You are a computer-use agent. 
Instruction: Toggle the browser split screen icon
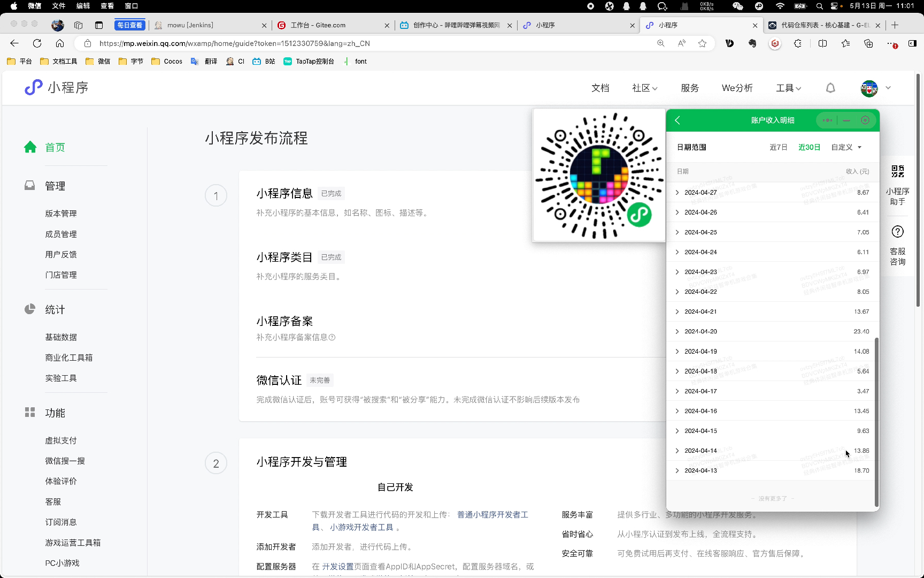(823, 43)
